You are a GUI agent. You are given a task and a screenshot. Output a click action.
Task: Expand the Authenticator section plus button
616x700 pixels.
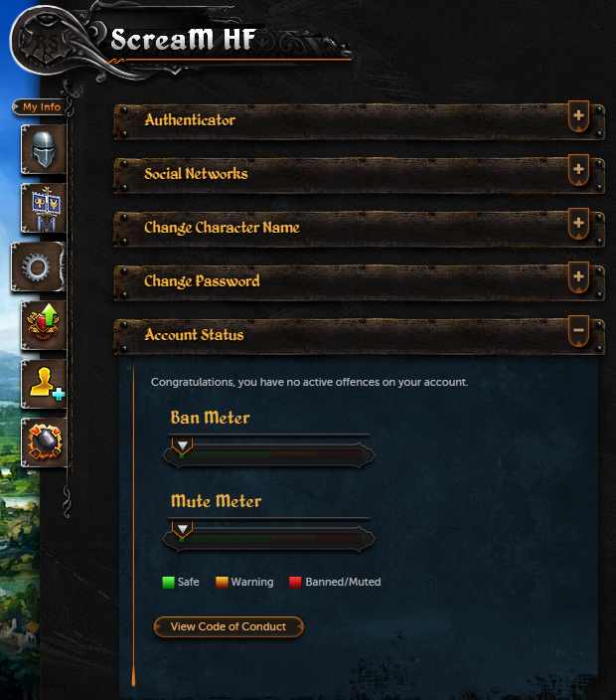[578, 116]
